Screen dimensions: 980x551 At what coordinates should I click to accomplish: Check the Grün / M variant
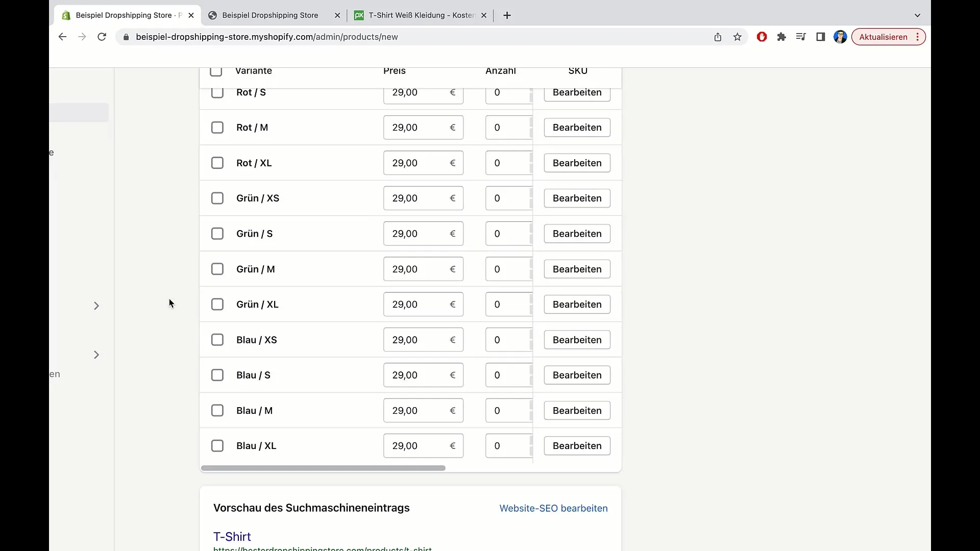[x=217, y=269]
